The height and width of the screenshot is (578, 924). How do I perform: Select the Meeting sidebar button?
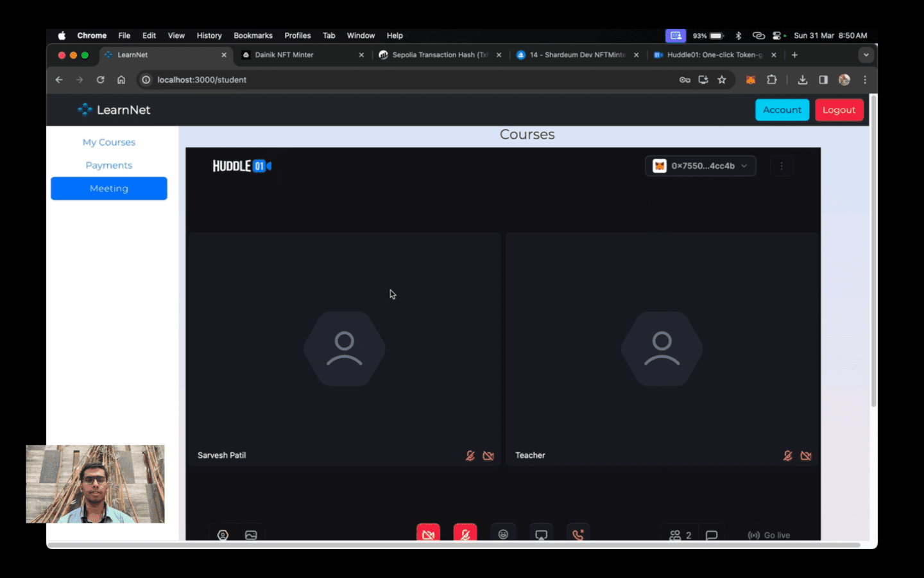pyautogui.click(x=109, y=188)
